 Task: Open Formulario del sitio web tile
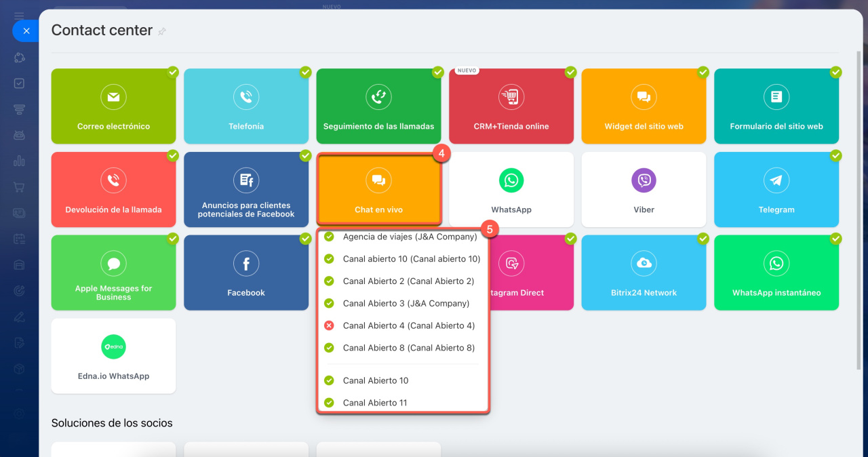[x=776, y=106]
